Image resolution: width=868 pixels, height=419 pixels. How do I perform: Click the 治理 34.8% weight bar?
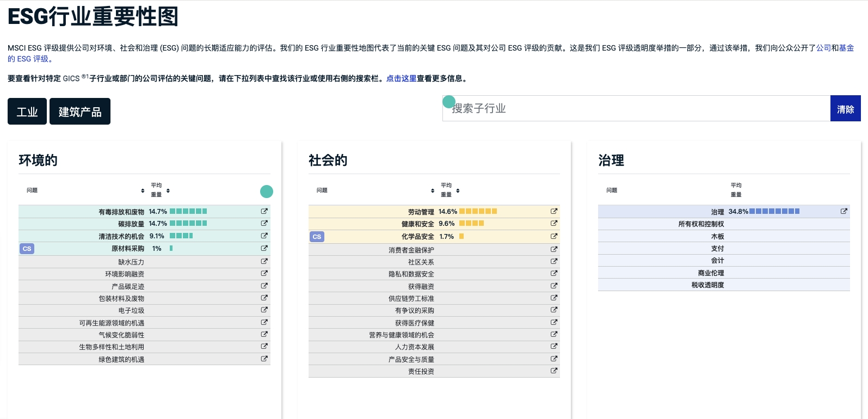tap(774, 211)
